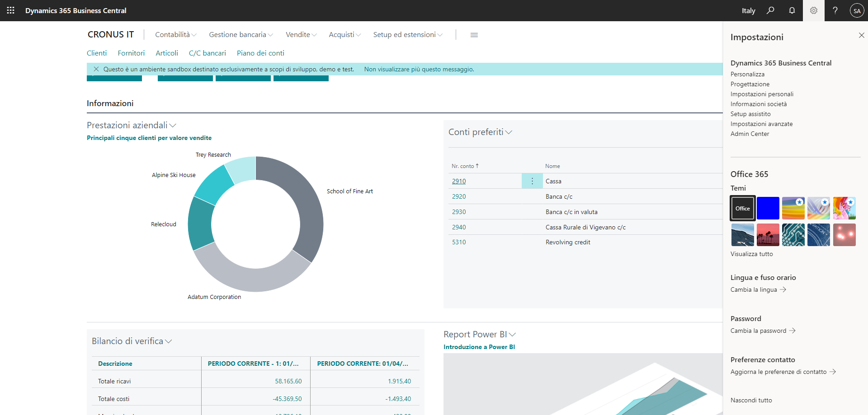Open Setup assistito
The width and height of the screenshot is (868, 415).
click(750, 114)
